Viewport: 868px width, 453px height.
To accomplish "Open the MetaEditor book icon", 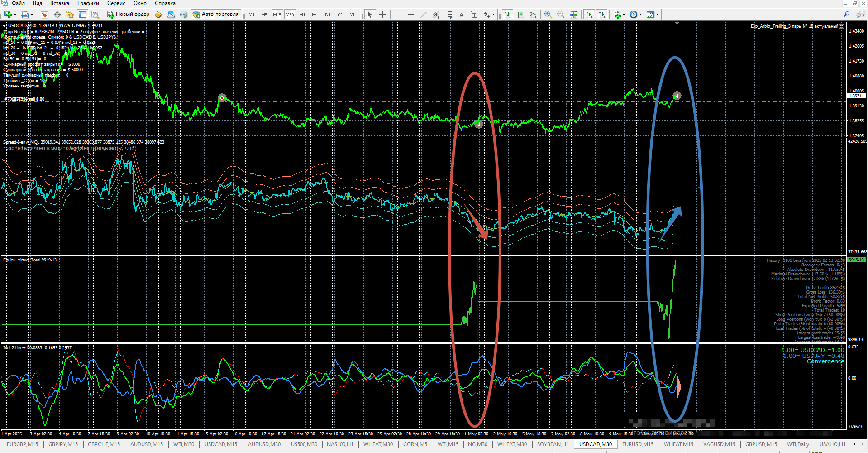I will (158, 14).
